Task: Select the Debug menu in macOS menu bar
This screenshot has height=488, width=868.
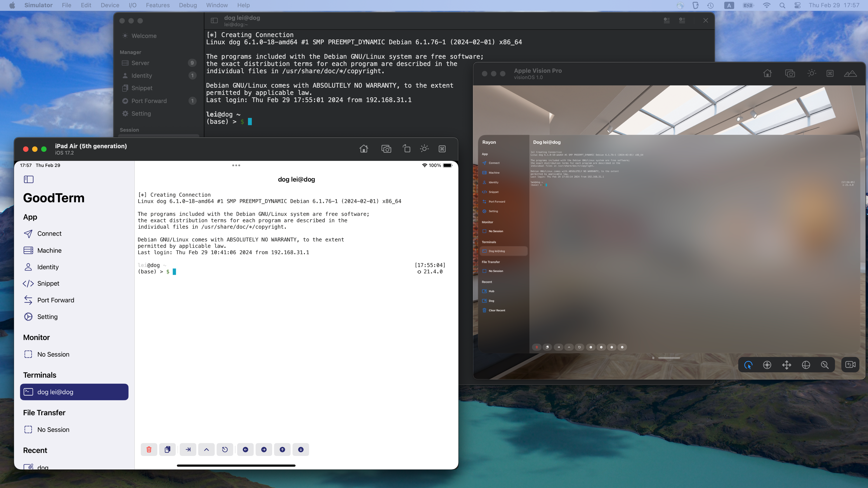Action: [x=187, y=5]
